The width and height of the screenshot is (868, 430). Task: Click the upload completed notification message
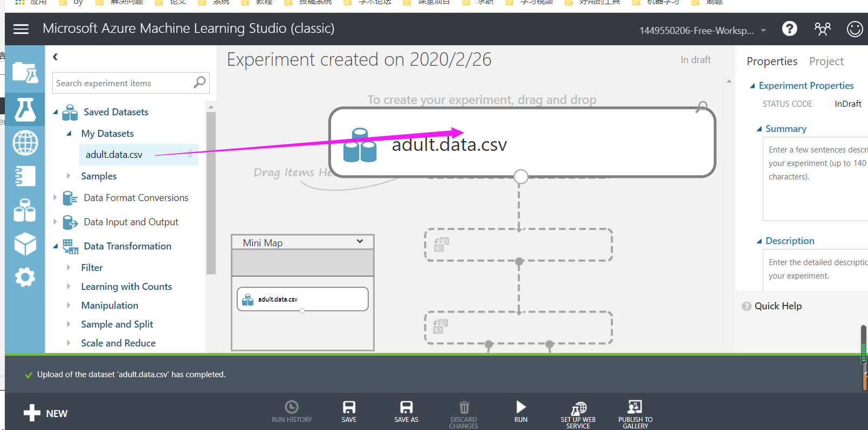(x=131, y=374)
